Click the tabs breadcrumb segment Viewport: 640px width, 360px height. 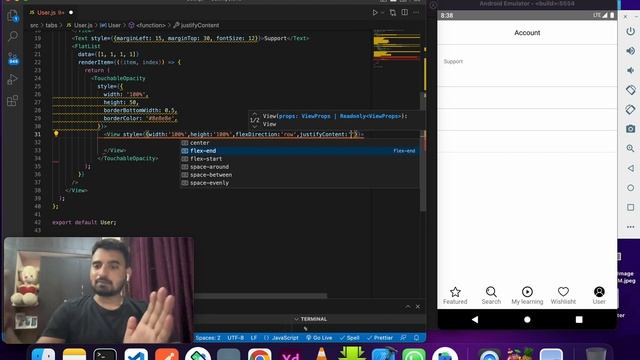click(51, 25)
